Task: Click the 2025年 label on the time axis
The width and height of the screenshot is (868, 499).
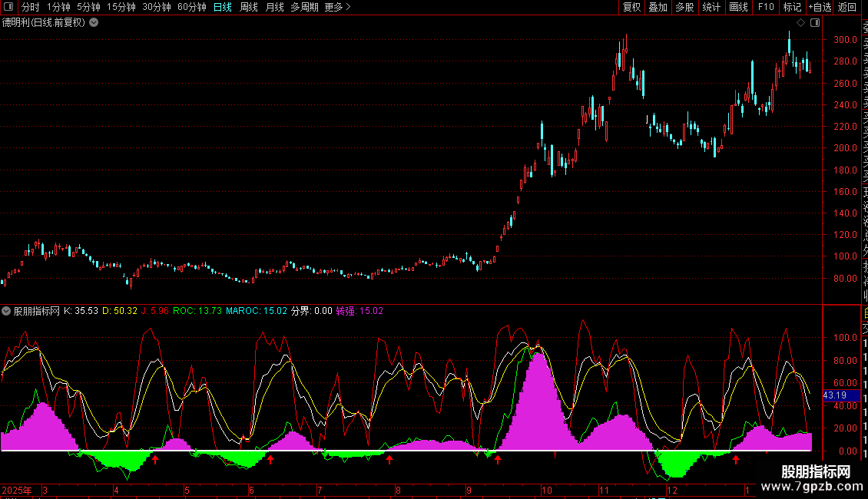Action: pyautogui.click(x=18, y=490)
